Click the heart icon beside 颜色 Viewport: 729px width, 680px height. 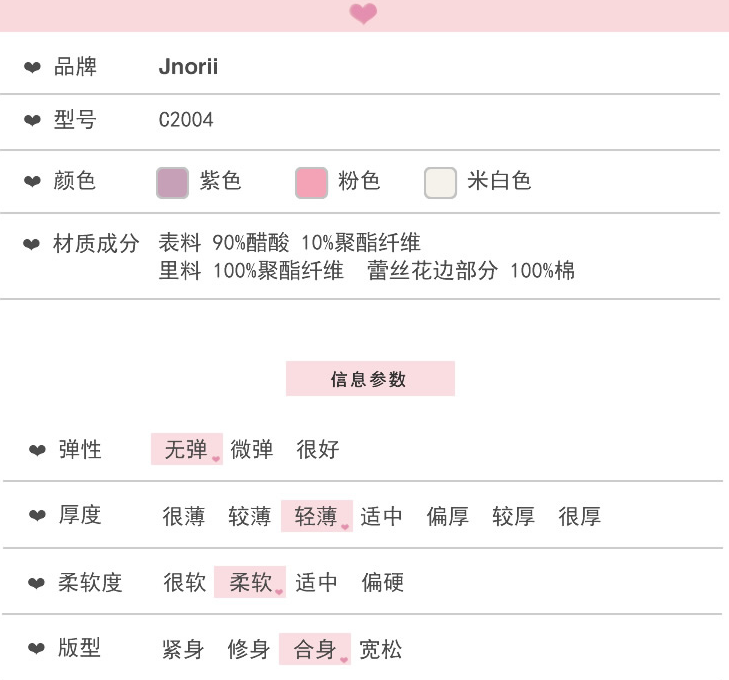[x=33, y=182]
